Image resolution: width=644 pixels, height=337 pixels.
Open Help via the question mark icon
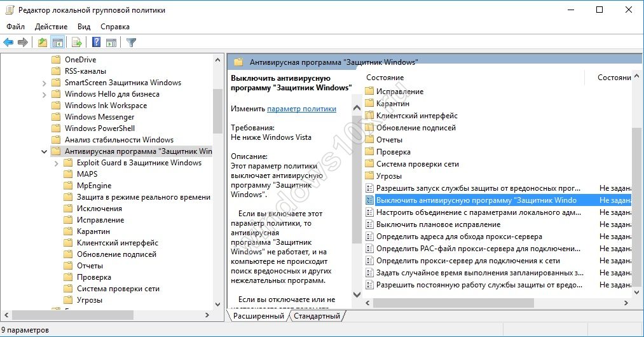[96, 43]
